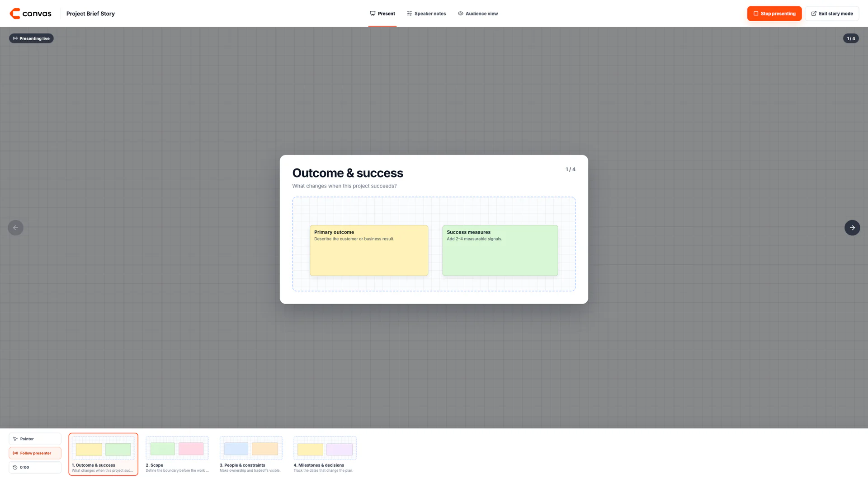Image resolution: width=868 pixels, height=488 pixels.
Task: Stop presenting the story
Action: click(774, 14)
